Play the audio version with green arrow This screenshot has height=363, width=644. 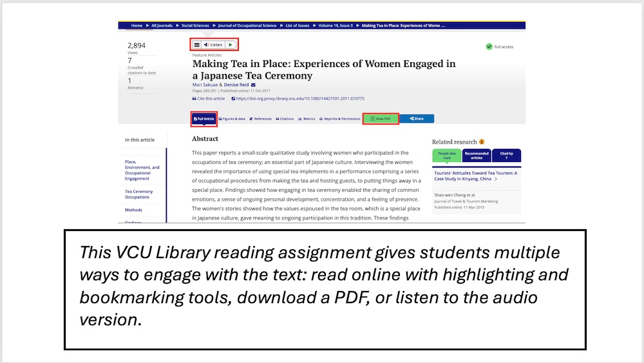point(231,45)
